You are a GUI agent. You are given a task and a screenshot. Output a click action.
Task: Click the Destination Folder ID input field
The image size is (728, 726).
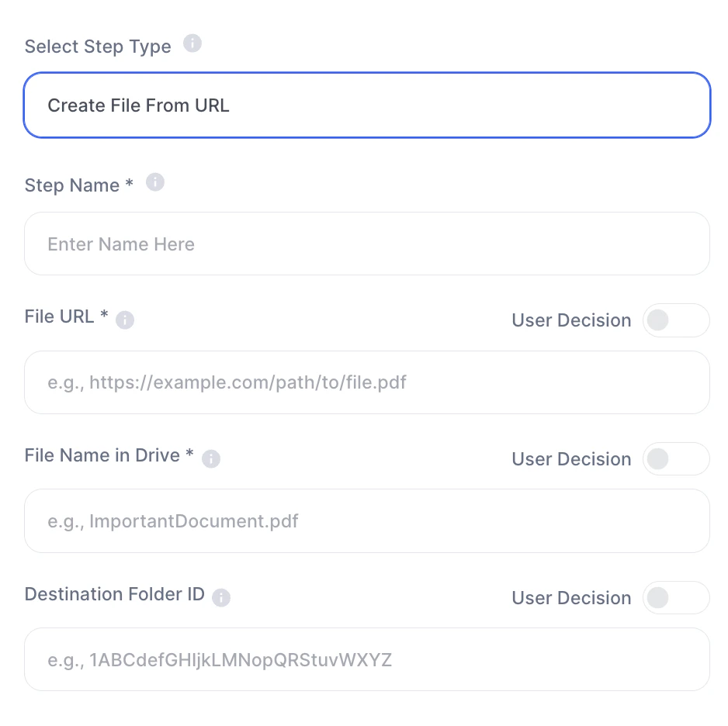click(x=367, y=660)
